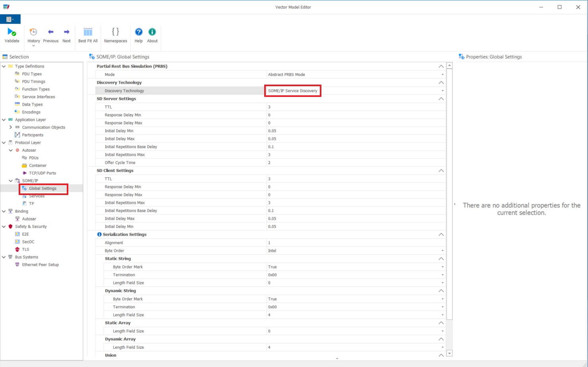Click the Validate toolbar icon

coord(12,32)
